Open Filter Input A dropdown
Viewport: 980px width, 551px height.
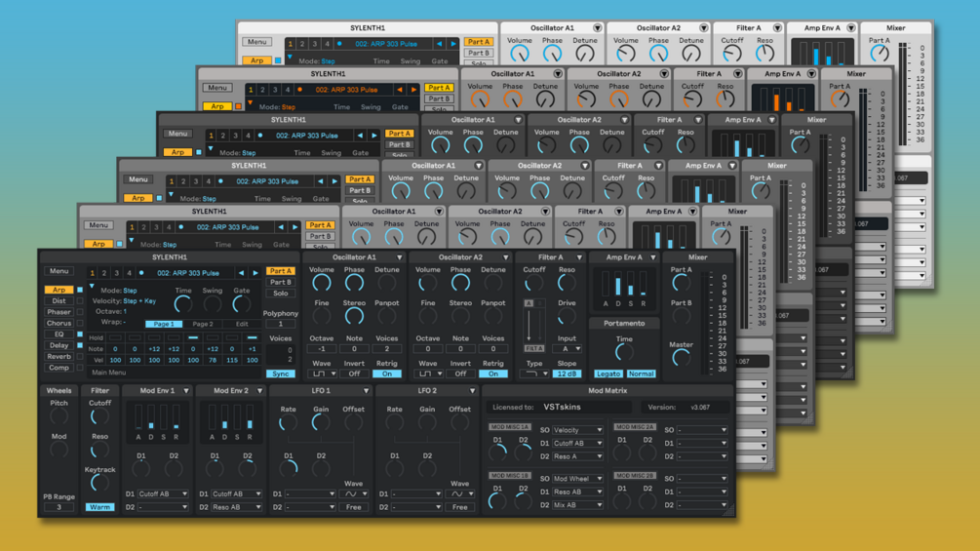(568, 348)
